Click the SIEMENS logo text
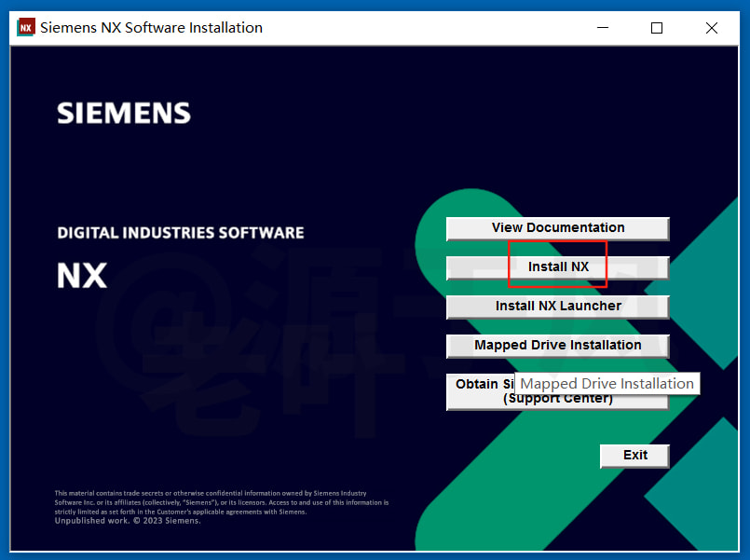Screen dimensions: 750x560 [124, 114]
